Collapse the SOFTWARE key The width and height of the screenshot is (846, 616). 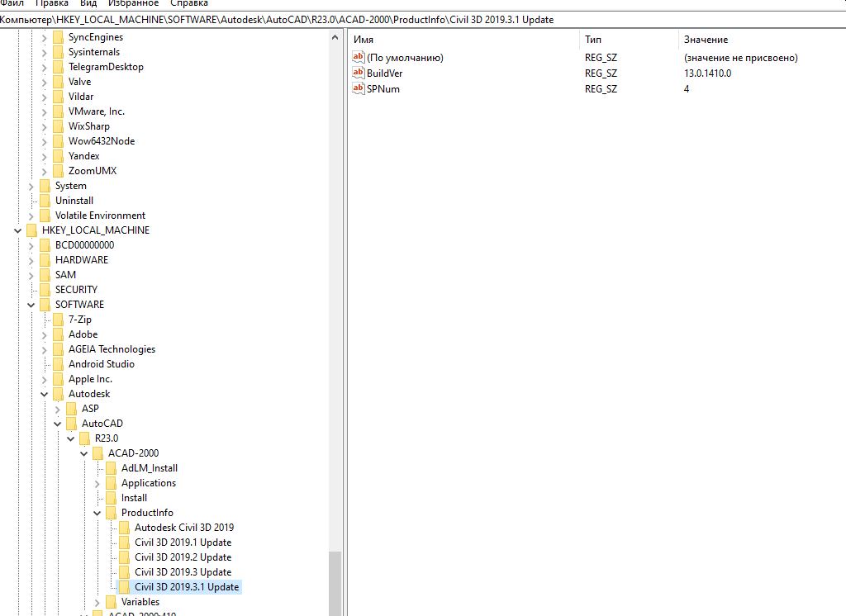pos(31,306)
